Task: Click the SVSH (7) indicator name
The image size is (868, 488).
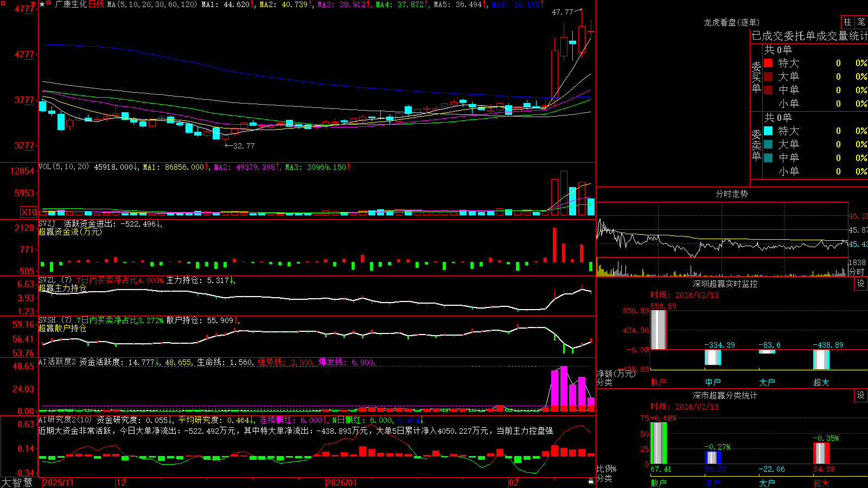Action: (55, 320)
